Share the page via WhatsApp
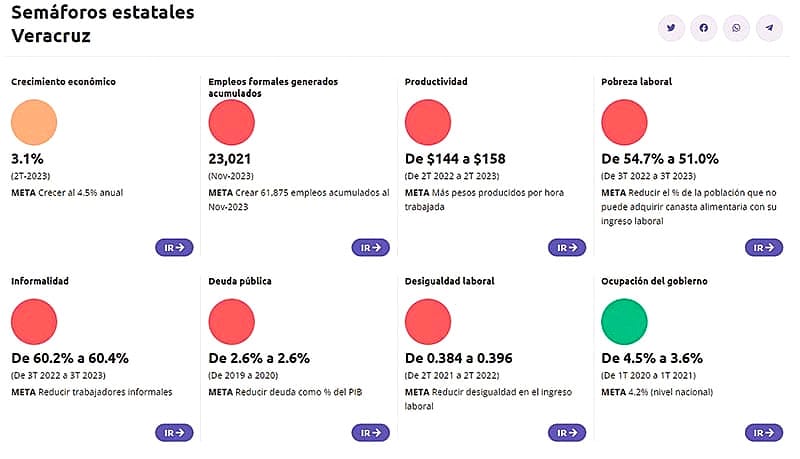The image size is (800, 459). (736, 28)
